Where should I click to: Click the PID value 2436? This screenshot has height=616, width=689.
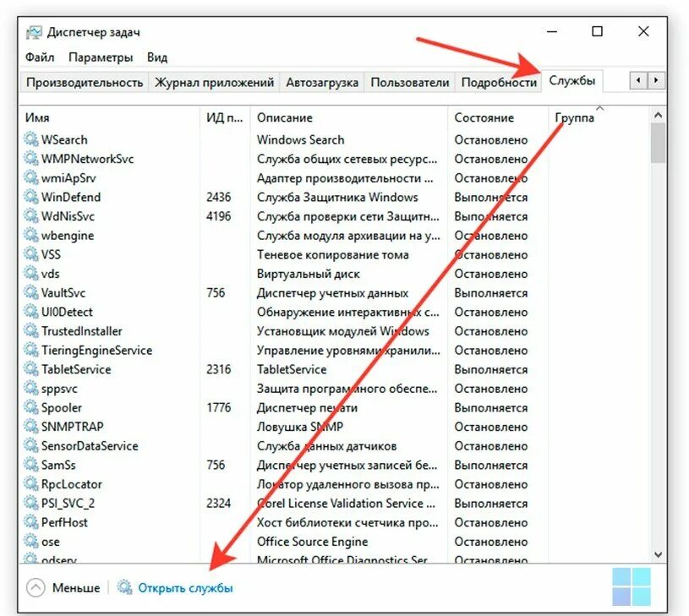[x=218, y=197]
